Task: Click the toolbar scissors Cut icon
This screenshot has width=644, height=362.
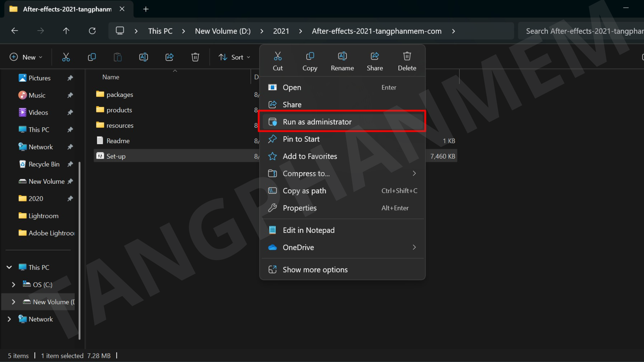Action: 66,57
